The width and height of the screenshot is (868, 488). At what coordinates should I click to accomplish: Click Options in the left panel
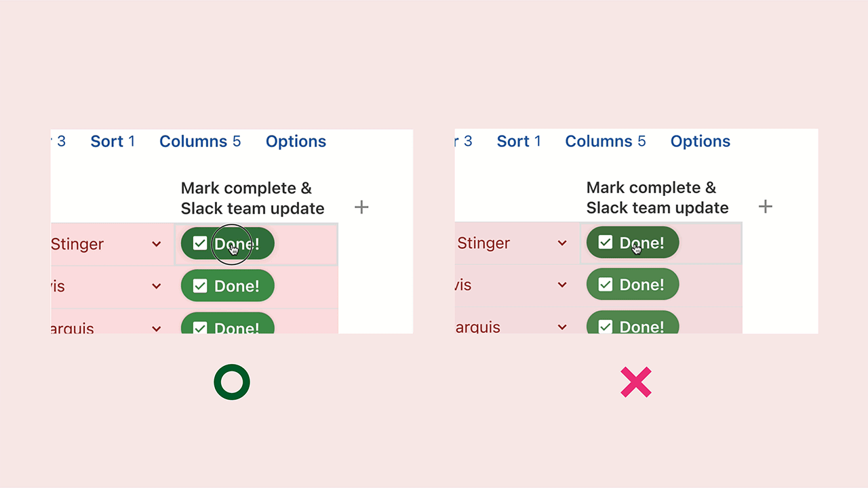(296, 141)
